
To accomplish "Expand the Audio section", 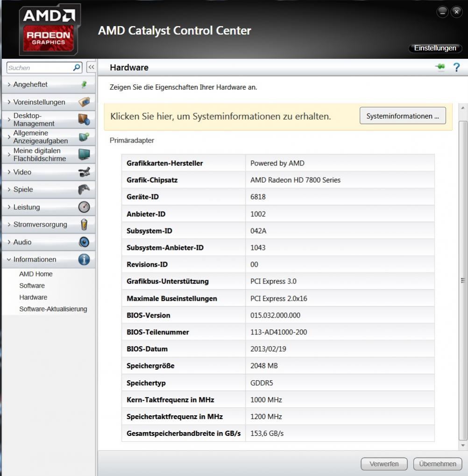I will click(49, 242).
